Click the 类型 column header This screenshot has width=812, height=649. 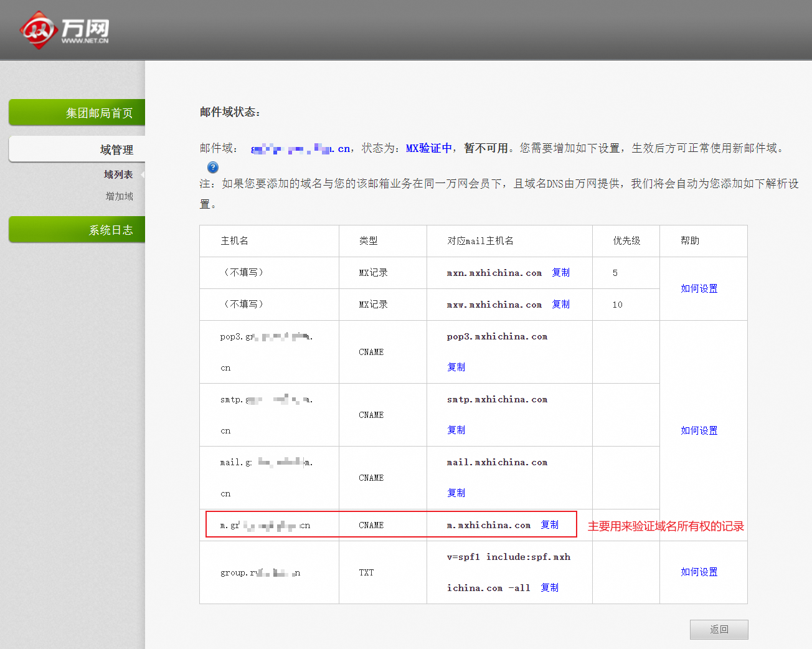pos(368,241)
